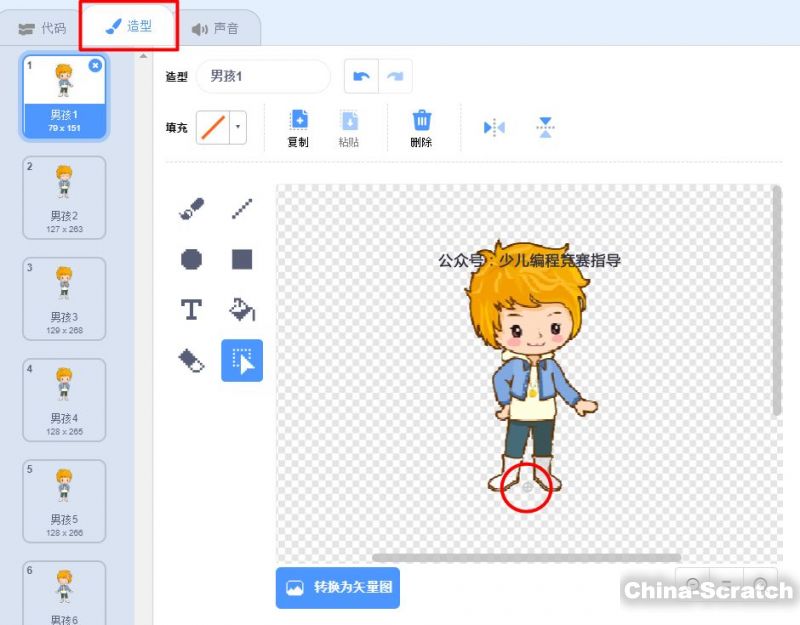This screenshot has width=800, height=625.
Task: Switch to the 代码 tab
Action: pyautogui.click(x=42, y=28)
